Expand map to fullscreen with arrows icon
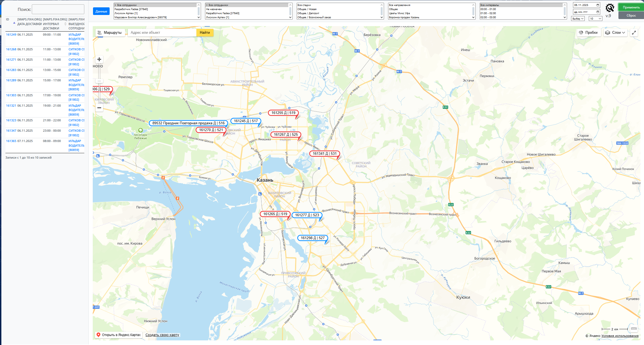The width and height of the screenshot is (644, 345). pyautogui.click(x=634, y=33)
